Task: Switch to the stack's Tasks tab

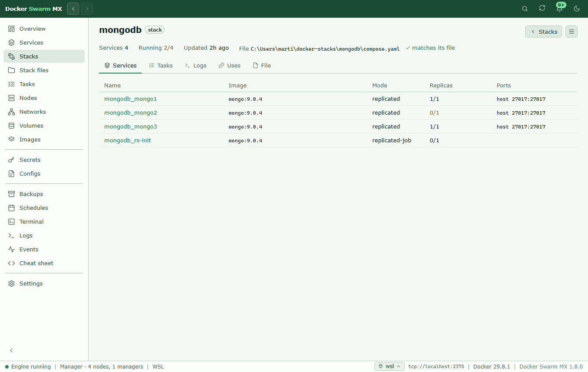Action: pos(161,65)
